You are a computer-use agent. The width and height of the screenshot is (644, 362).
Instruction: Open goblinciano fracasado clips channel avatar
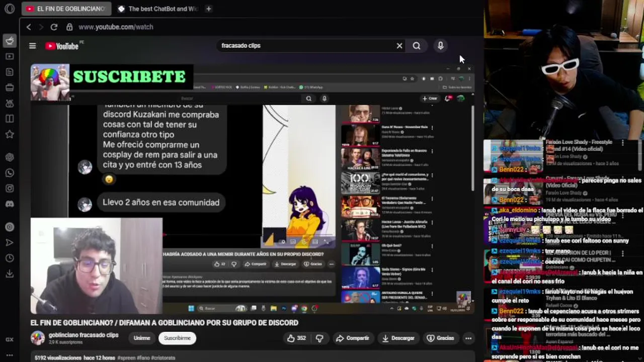pos(38,338)
